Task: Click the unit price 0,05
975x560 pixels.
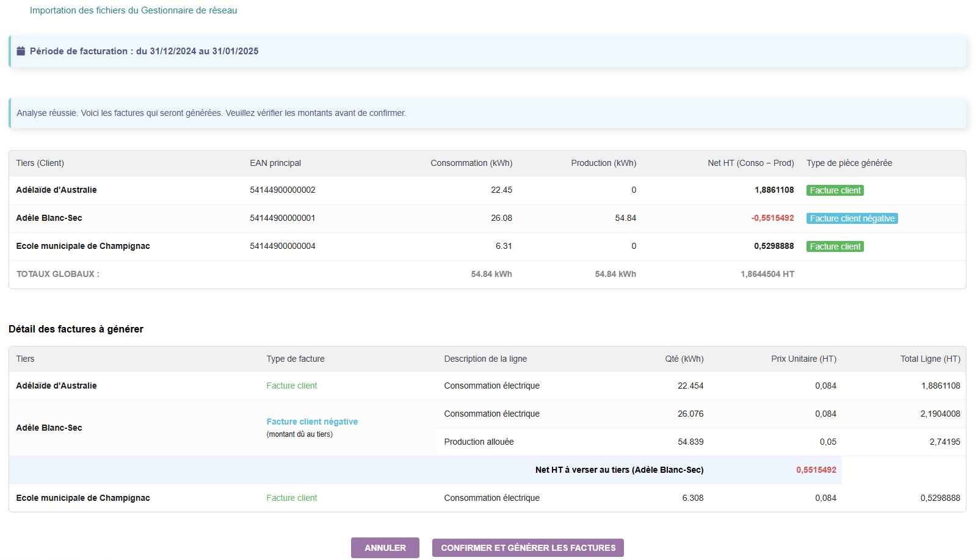Action: coord(828,442)
